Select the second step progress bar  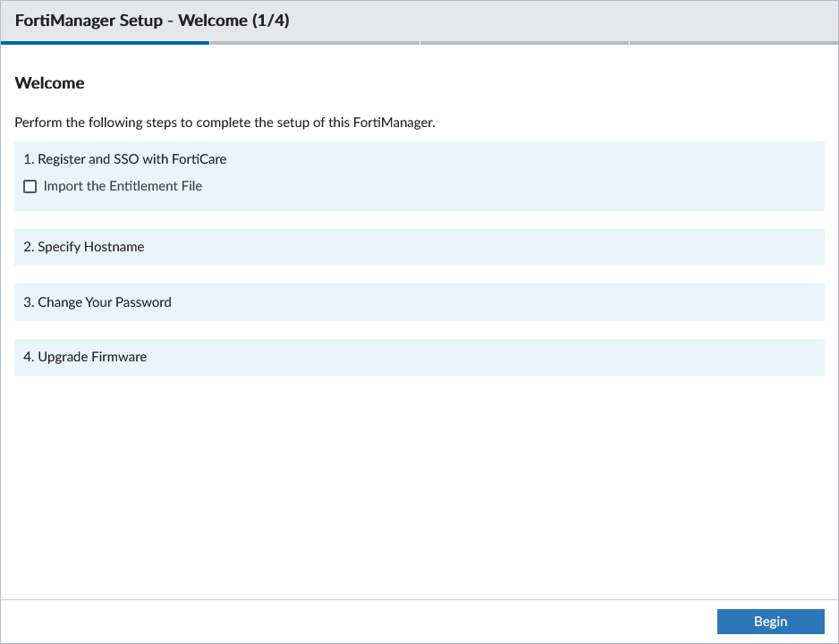click(x=314, y=41)
